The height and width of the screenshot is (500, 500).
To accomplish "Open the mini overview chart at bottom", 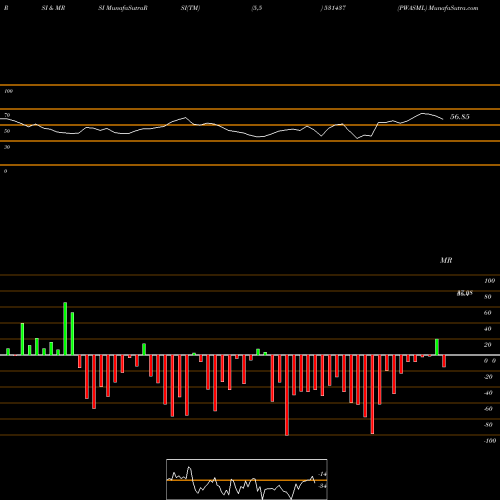I will pos(247,479).
